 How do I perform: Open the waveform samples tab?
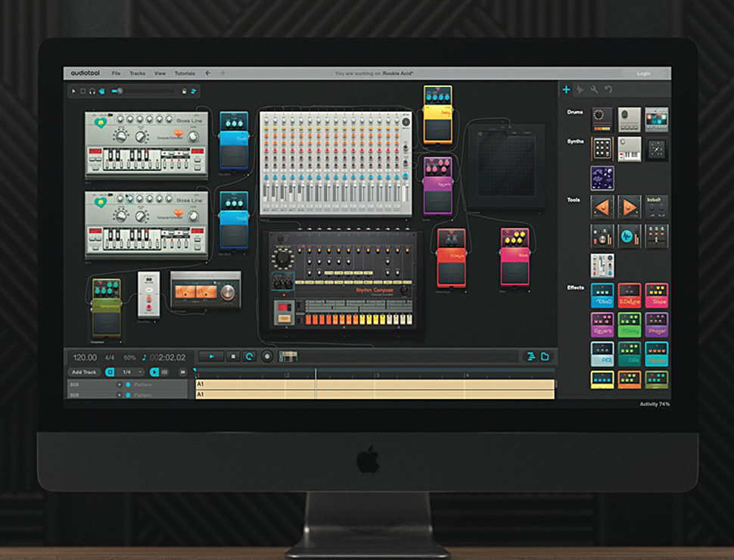(x=580, y=89)
